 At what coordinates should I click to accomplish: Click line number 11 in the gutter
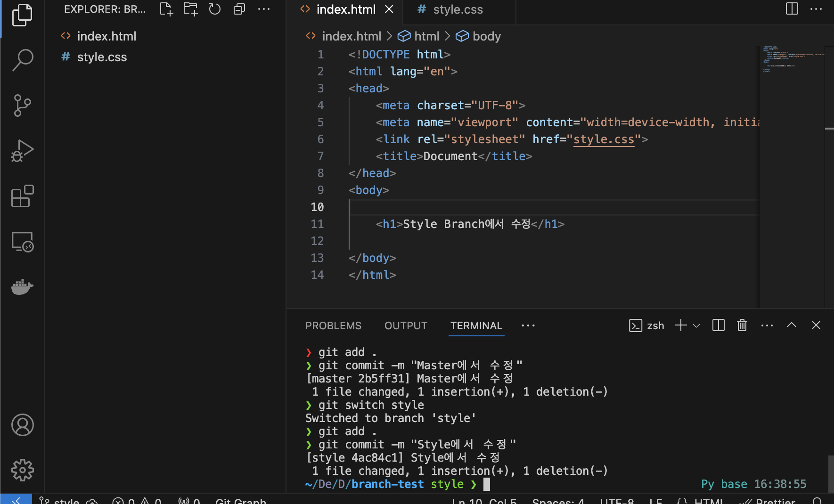coord(317,224)
